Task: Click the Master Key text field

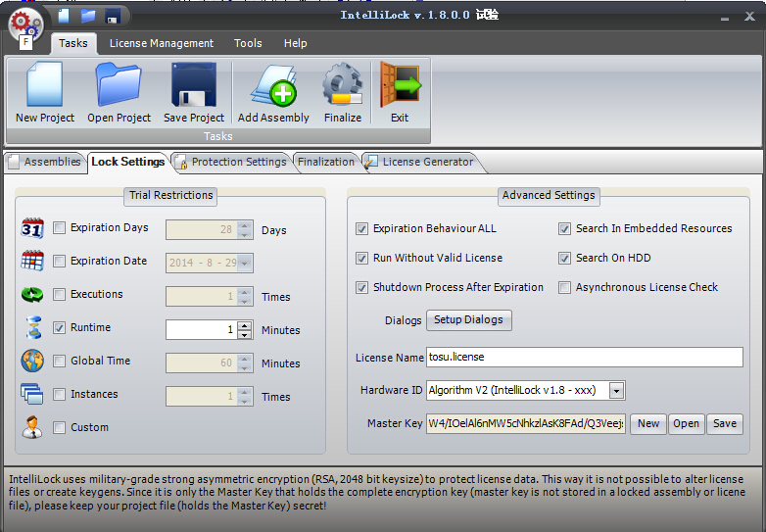Action: (526, 423)
